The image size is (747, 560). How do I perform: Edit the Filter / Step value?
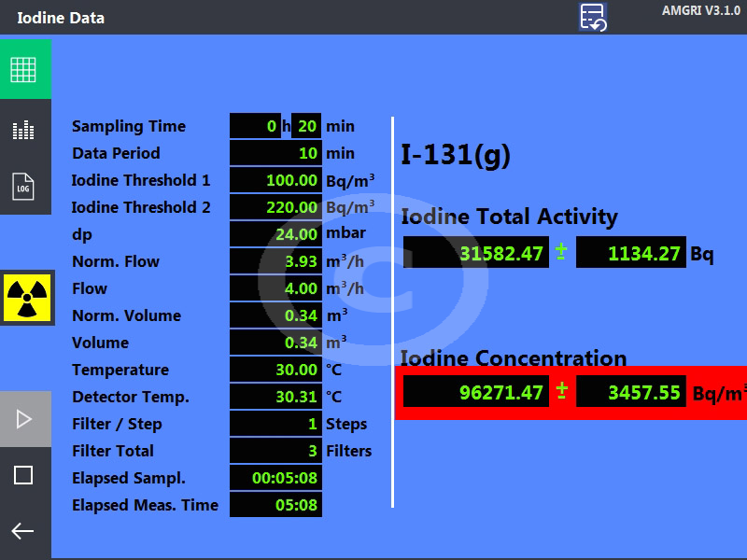click(275, 424)
